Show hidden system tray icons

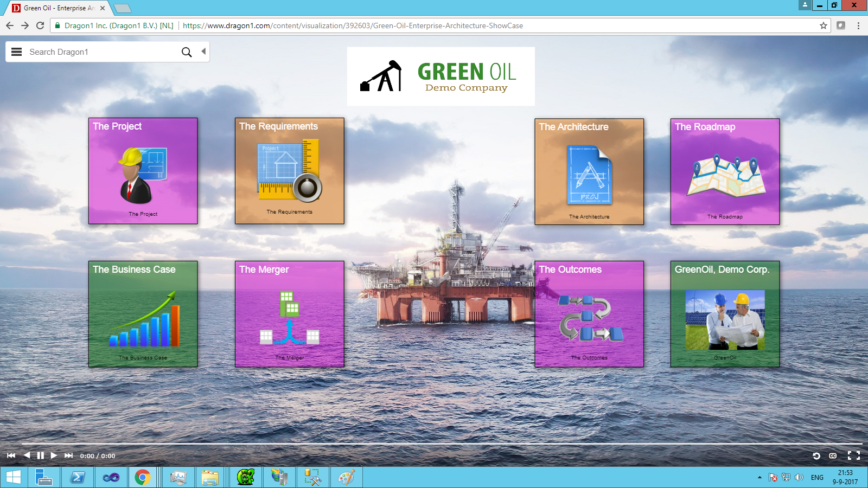point(759,478)
